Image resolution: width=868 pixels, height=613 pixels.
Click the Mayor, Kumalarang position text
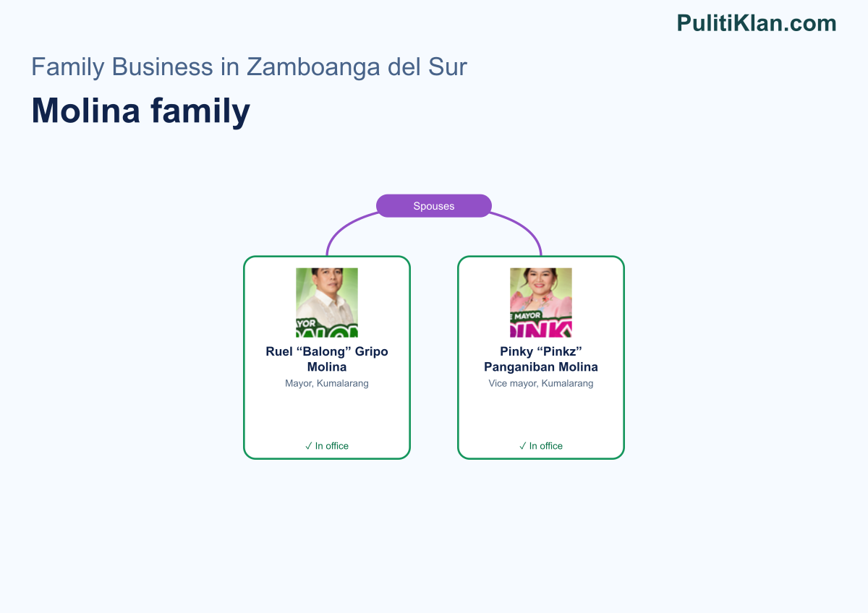click(x=327, y=383)
